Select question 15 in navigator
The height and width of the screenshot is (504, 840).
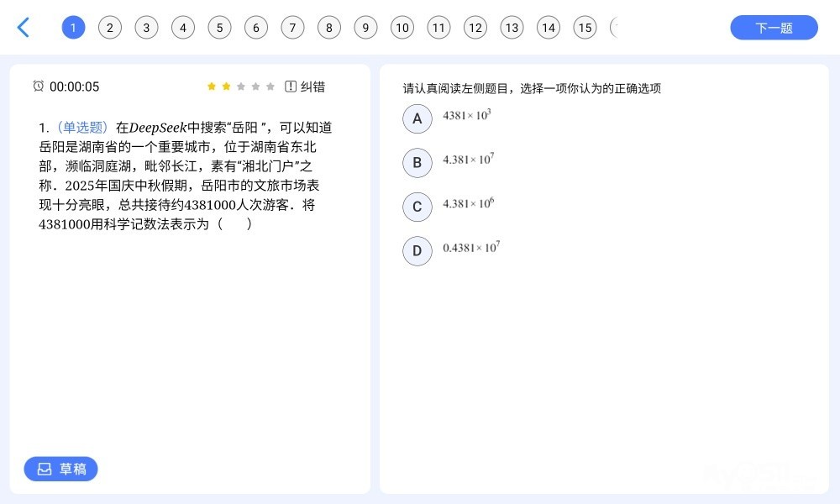pos(585,28)
